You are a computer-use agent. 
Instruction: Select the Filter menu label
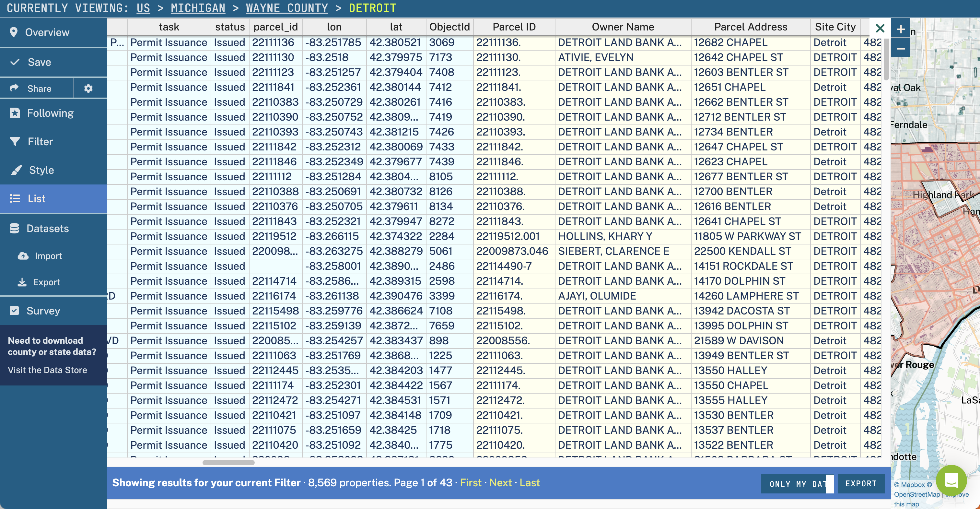(x=40, y=142)
